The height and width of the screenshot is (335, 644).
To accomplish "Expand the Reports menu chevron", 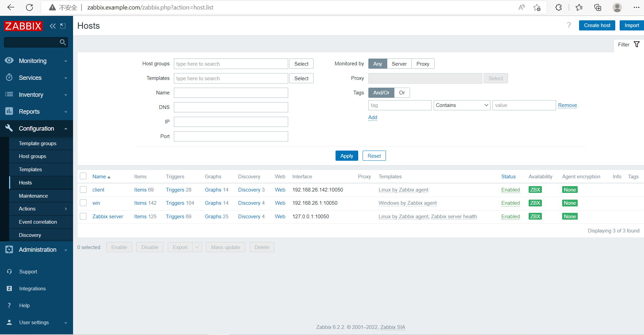I will [66, 112].
